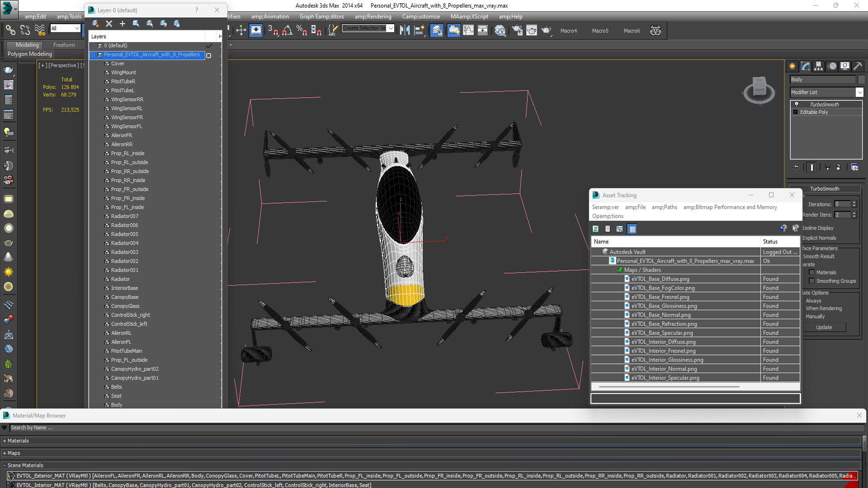Click the Bind to Space Warp icon

(40, 30)
